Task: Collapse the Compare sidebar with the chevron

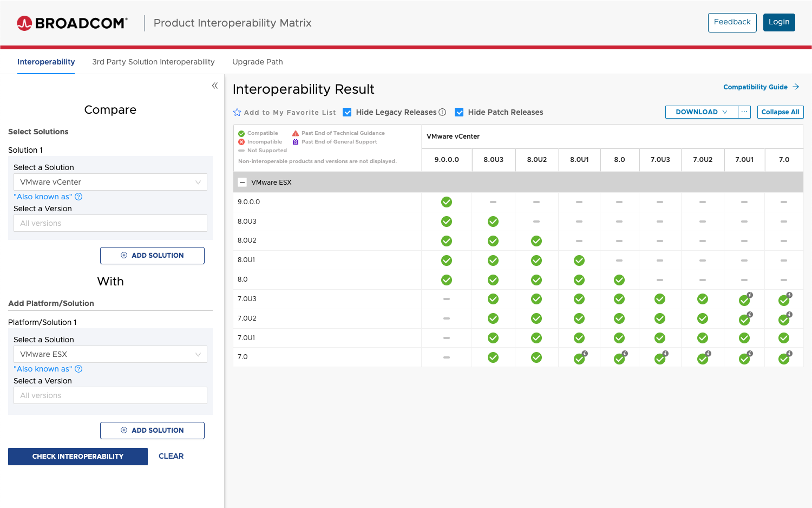Action: [214, 85]
